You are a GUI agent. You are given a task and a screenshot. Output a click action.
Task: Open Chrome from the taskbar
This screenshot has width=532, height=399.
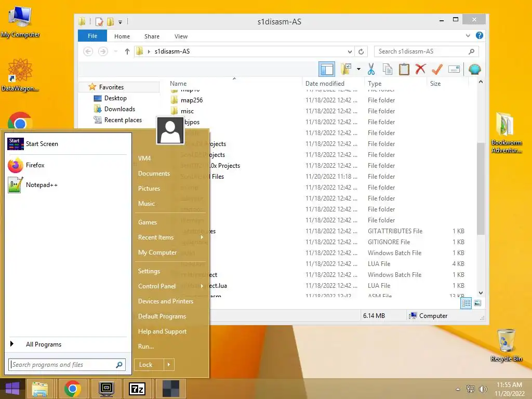pos(72,389)
